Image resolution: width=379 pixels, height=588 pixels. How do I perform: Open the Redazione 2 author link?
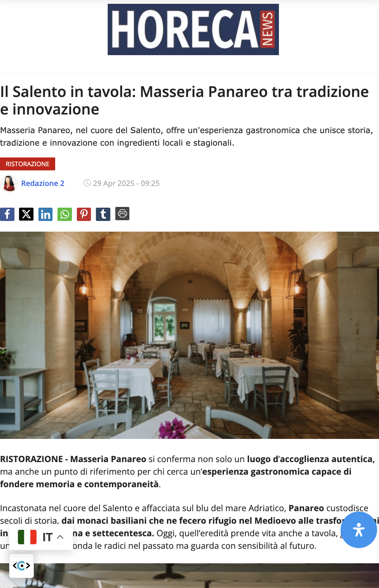43,183
